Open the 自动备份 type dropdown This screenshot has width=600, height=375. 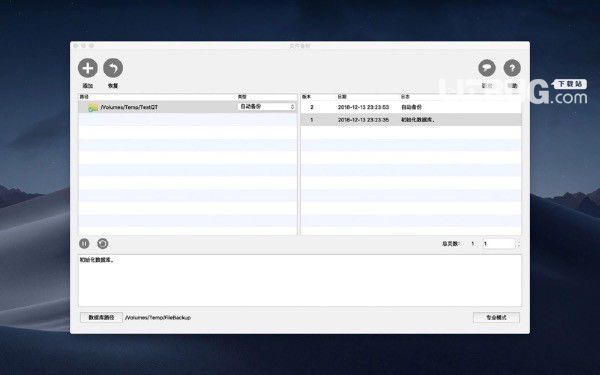click(x=266, y=107)
